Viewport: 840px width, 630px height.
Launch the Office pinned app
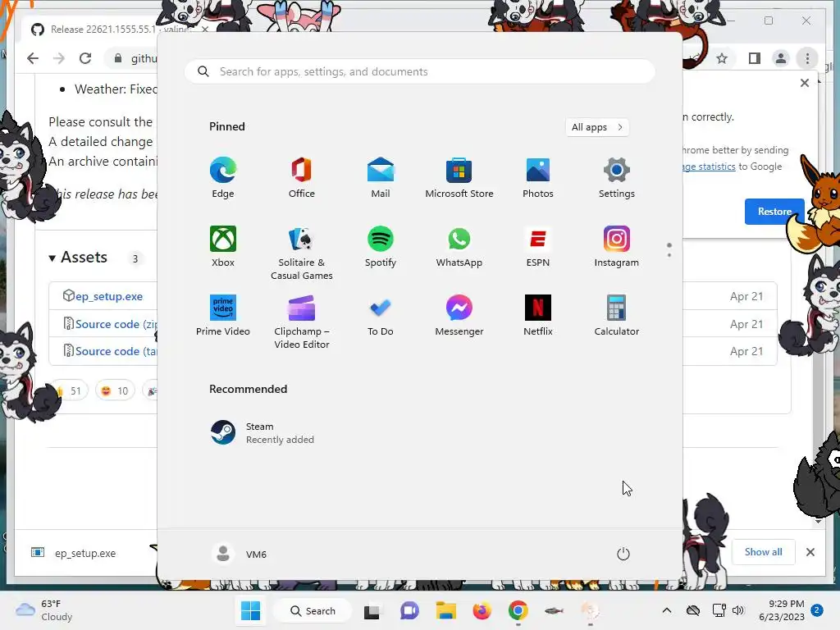(x=302, y=178)
